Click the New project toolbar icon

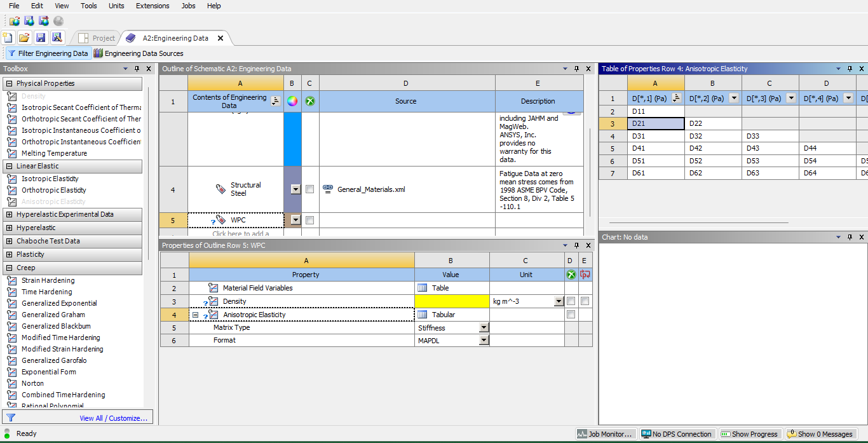pyautogui.click(x=8, y=38)
